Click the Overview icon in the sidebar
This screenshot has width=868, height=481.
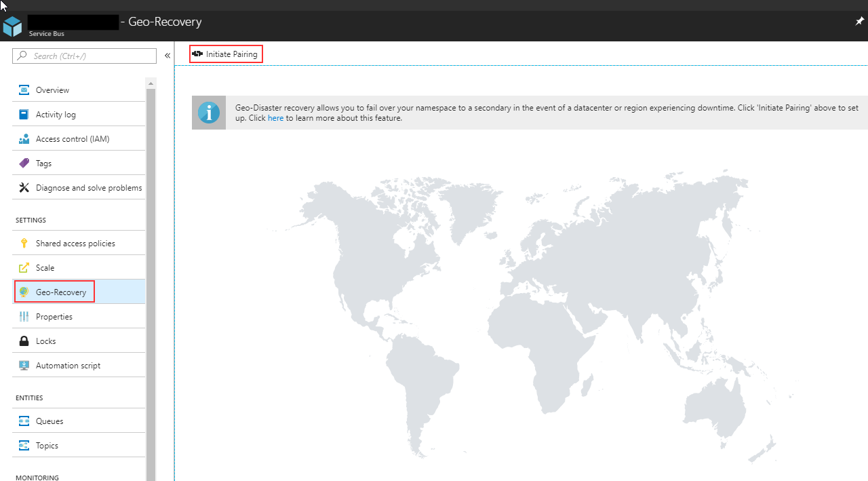24,90
